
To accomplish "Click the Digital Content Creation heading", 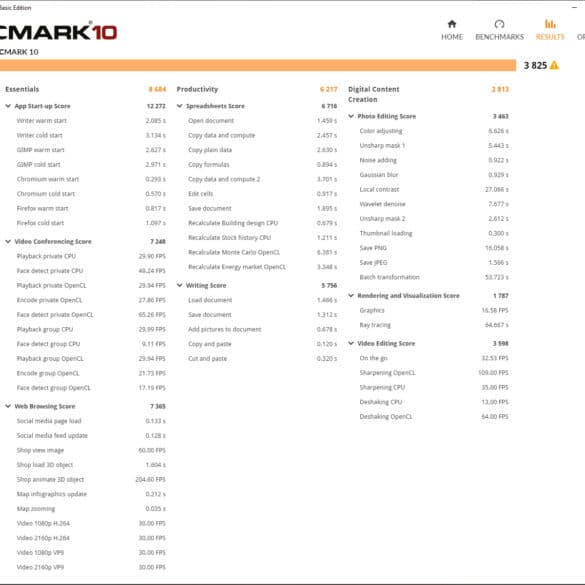I will tap(373, 94).
